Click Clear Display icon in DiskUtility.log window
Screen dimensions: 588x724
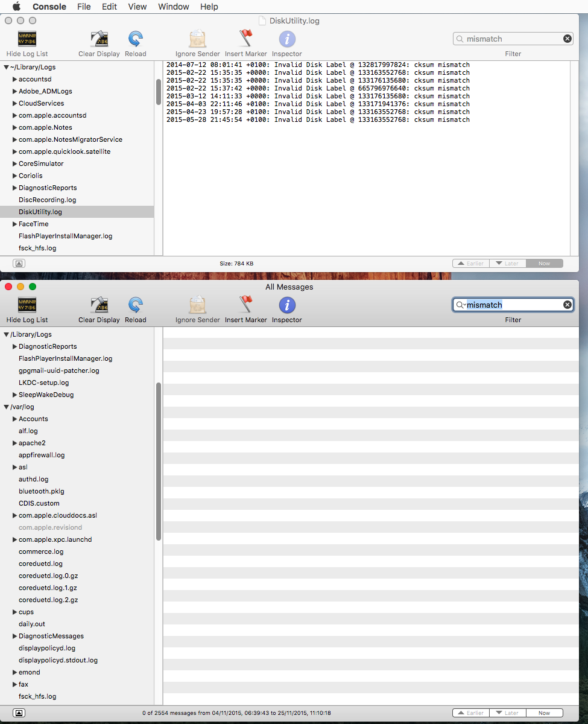click(99, 39)
